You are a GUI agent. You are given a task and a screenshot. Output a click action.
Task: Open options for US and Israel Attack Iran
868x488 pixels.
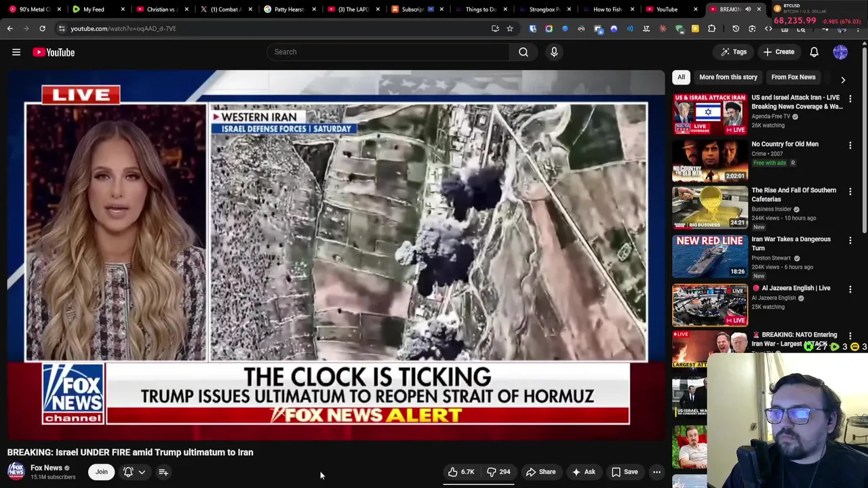pos(850,99)
